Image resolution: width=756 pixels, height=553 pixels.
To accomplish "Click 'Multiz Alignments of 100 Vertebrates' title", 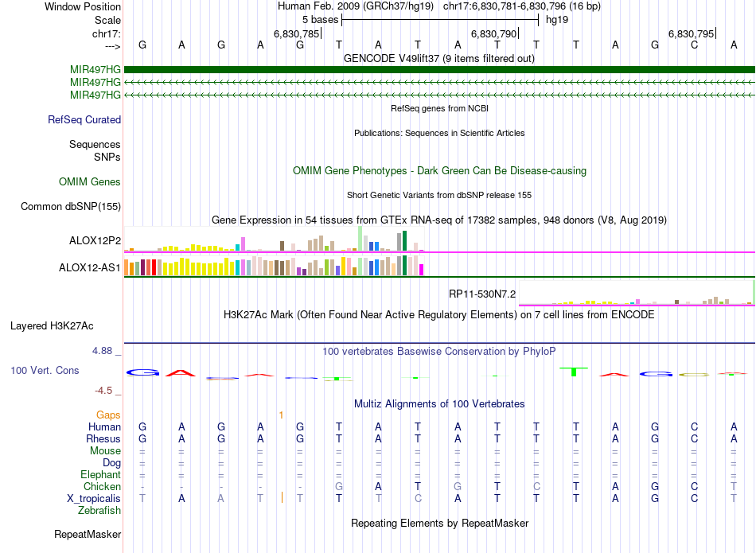I will pos(439,404).
